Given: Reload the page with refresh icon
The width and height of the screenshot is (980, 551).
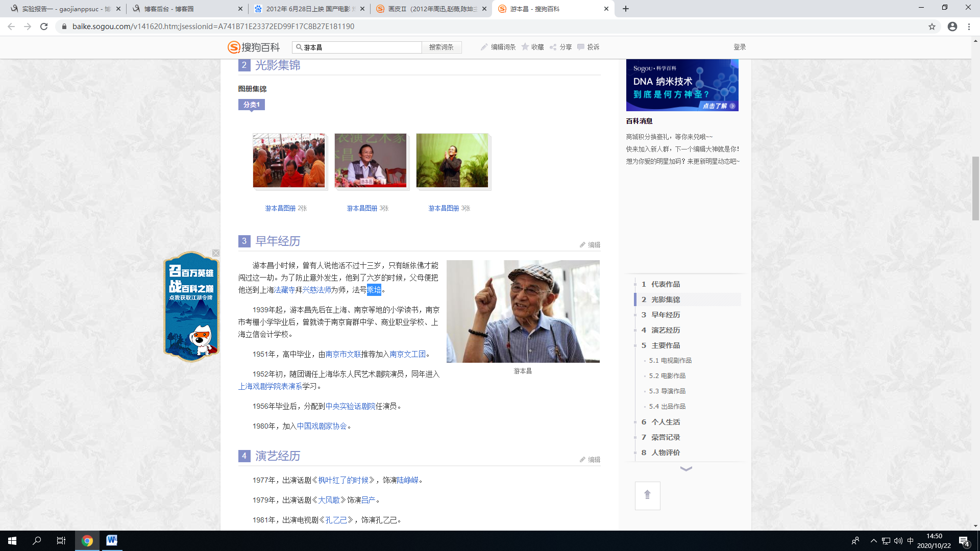Looking at the screenshot, I should pyautogui.click(x=44, y=27).
